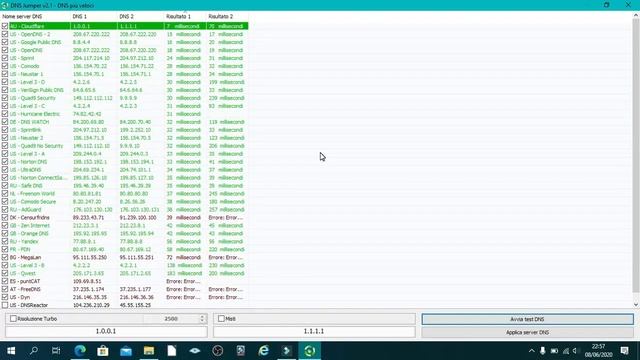
Task: Click the microphone tray icon
Action: tap(542, 351)
